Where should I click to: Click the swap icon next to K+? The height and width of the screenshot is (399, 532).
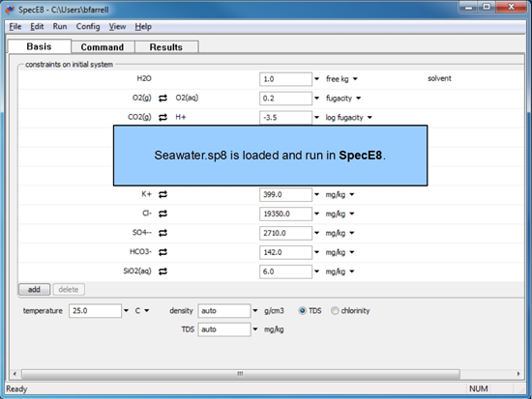(x=163, y=194)
